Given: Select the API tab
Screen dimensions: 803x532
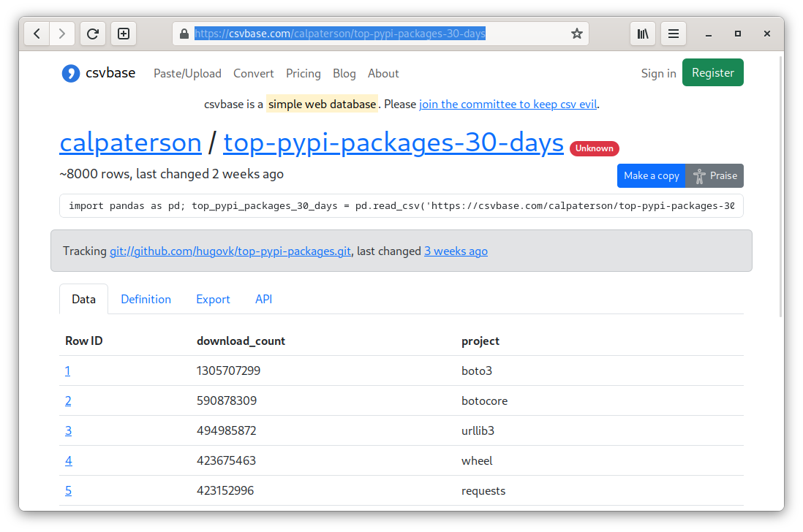Looking at the screenshot, I should pos(263,299).
